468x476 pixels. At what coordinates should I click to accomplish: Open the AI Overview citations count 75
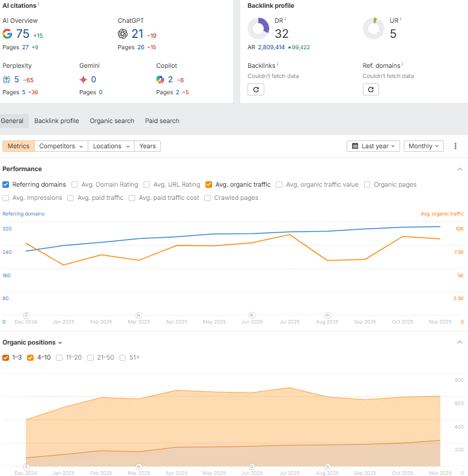pos(22,34)
